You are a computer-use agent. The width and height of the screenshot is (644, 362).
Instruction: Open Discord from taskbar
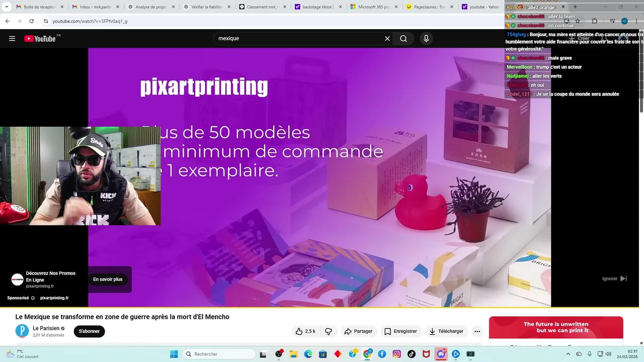click(x=441, y=354)
